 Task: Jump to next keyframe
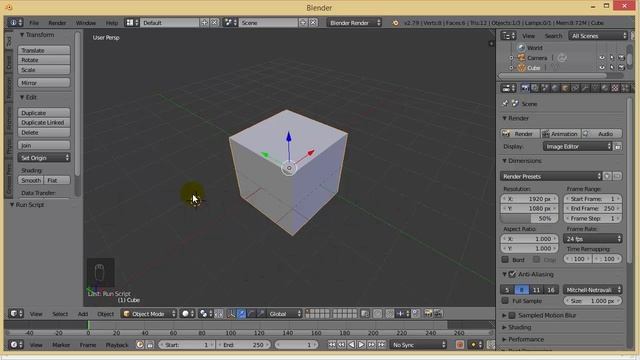(371, 345)
